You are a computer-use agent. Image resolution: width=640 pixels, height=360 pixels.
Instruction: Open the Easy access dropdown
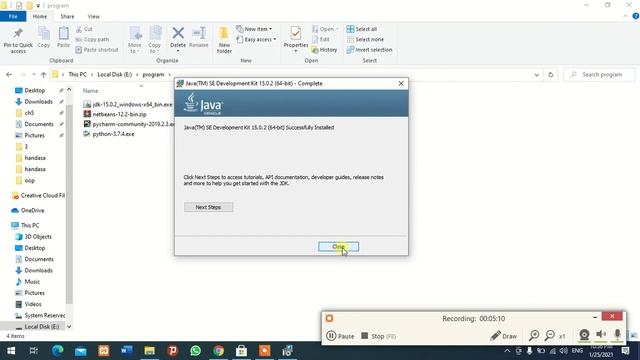coord(256,39)
